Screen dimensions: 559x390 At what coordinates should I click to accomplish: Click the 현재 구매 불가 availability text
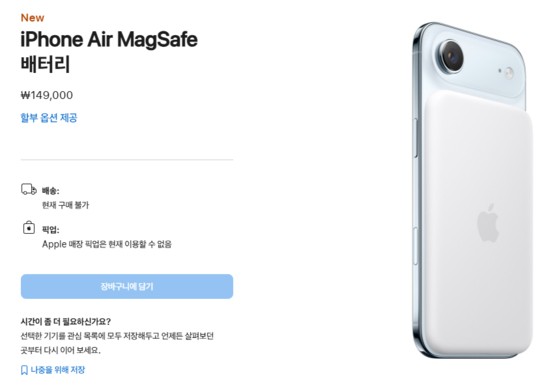65,205
